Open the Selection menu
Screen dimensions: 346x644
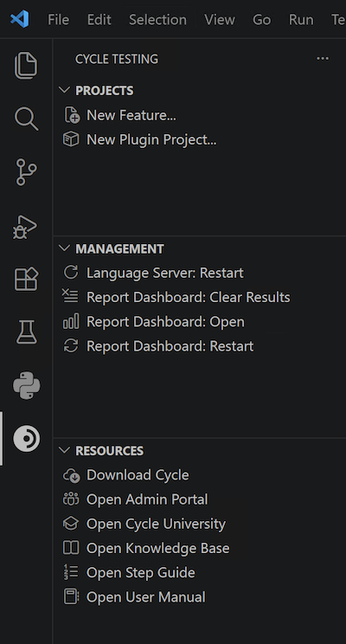pyautogui.click(x=157, y=19)
